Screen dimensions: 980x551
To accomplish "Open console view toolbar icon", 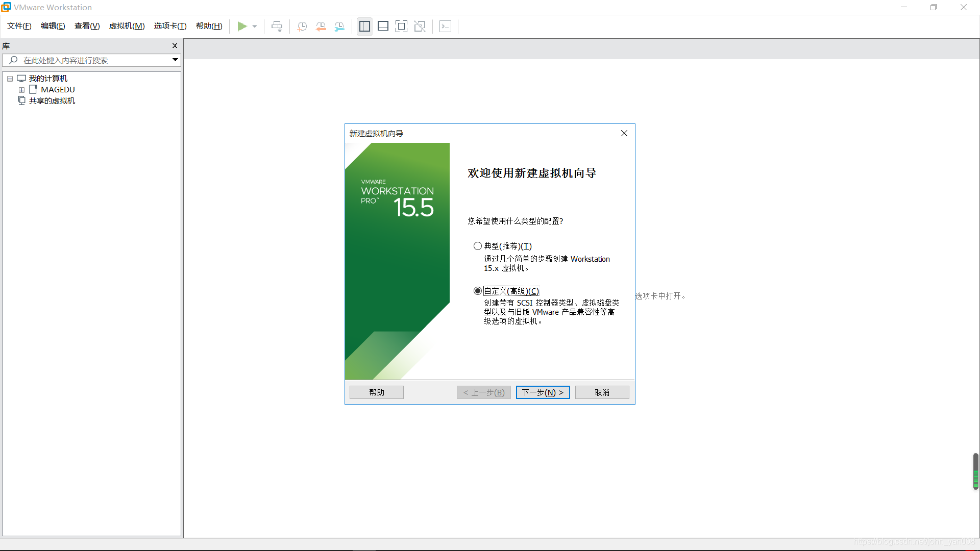I will pos(445,26).
